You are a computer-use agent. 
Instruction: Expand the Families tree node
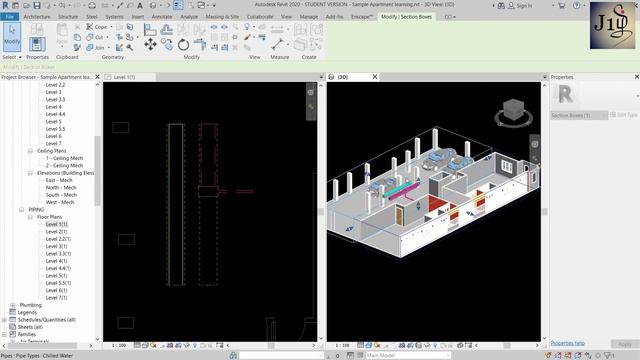pyautogui.click(x=4, y=334)
